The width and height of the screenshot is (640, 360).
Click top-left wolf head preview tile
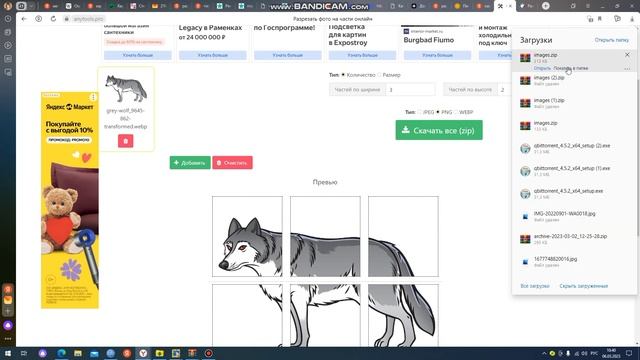pos(247,236)
